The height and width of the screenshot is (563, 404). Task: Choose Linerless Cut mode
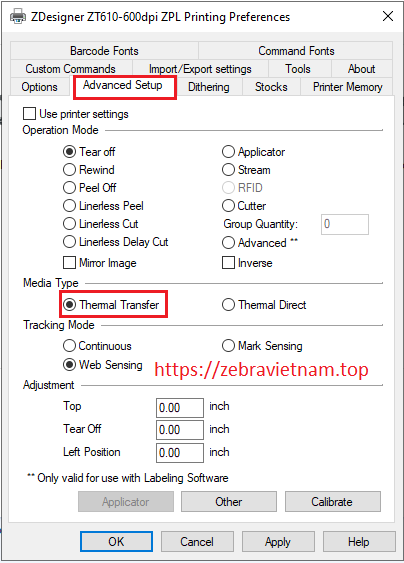click(101, 224)
